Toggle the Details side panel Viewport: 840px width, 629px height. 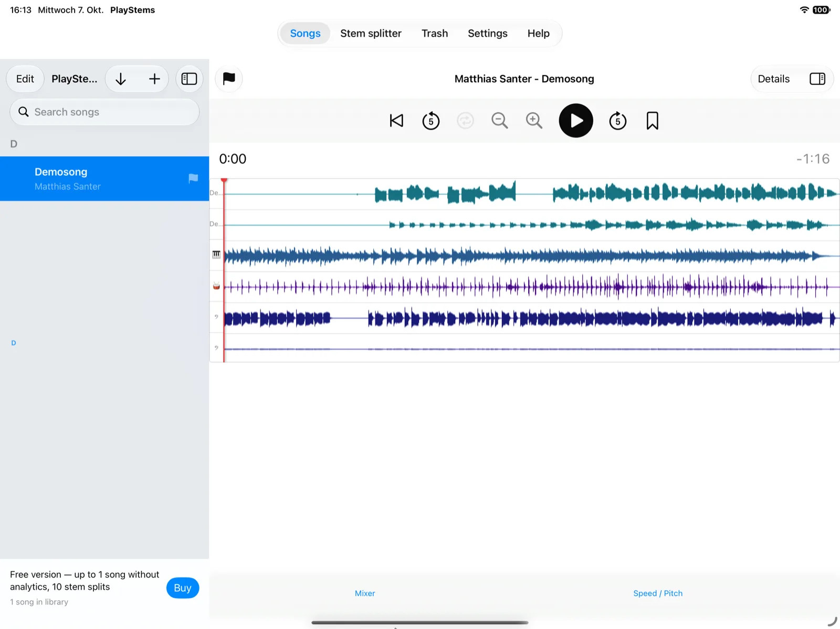(817, 79)
